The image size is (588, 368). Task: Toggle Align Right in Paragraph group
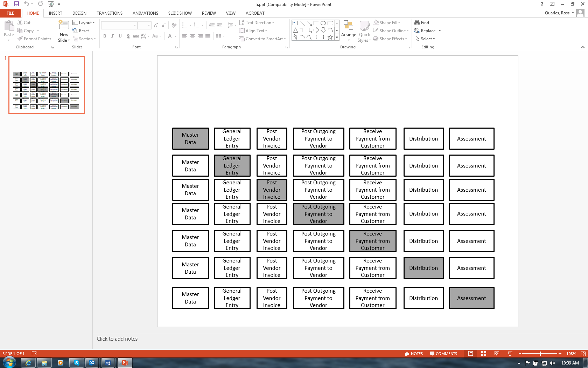click(x=200, y=36)
